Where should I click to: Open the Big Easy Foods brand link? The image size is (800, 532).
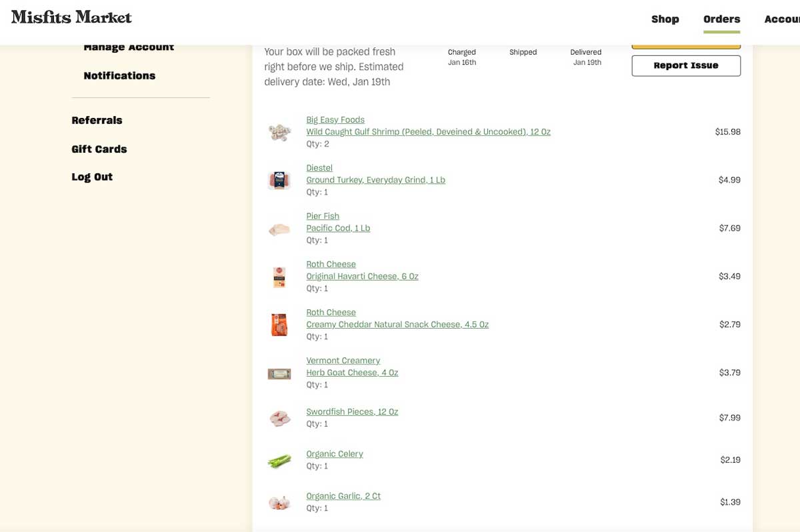335,119
